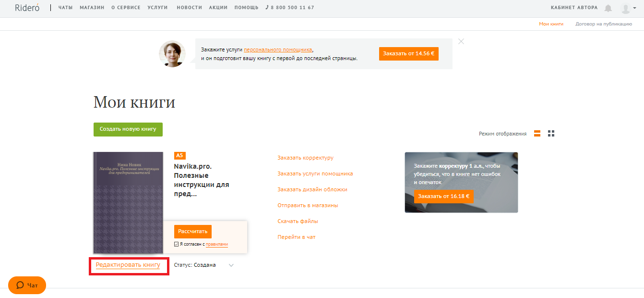Open the user profile avatar menu

click(625, 8)
